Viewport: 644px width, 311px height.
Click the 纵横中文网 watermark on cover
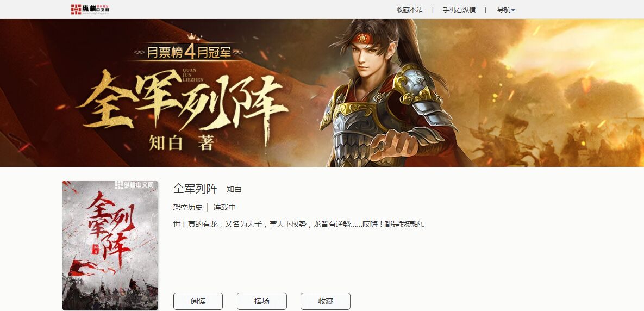tap(135, 184)
